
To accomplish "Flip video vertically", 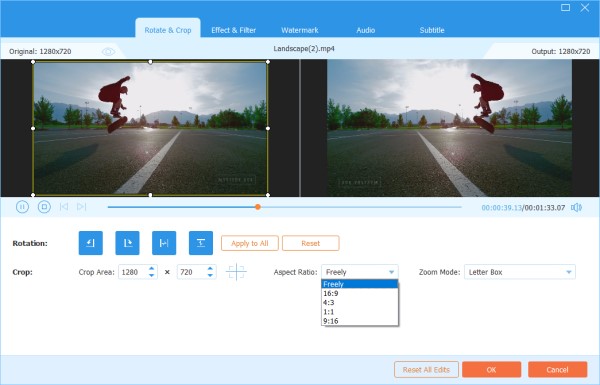I will 201,243.
